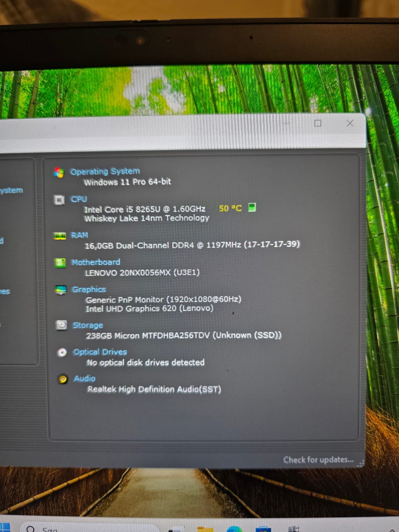Select the LENOVO 20NX0056MX (U3E1) text
This screenshot has height=532, width=399.
click(x=142, y=273)
